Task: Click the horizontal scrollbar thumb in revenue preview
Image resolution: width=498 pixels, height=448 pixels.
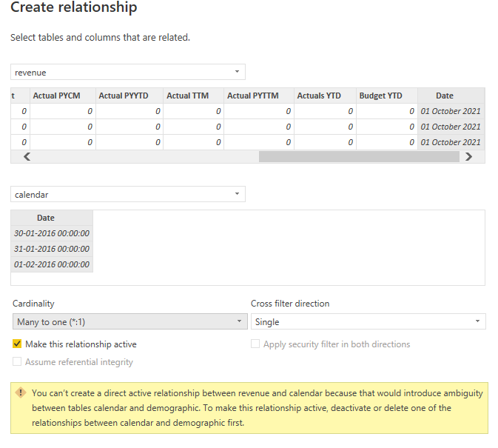Action: pyautogui.click(x=359, y=157)
